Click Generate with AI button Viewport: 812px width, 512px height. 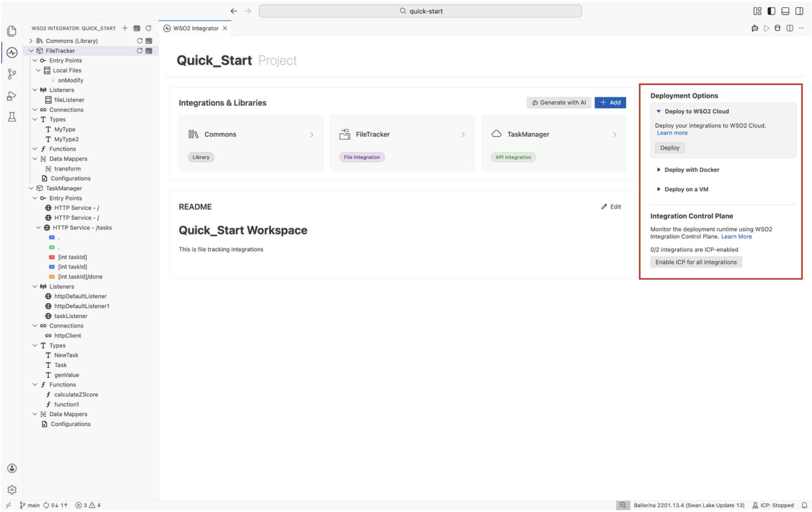tap(559, 103)
